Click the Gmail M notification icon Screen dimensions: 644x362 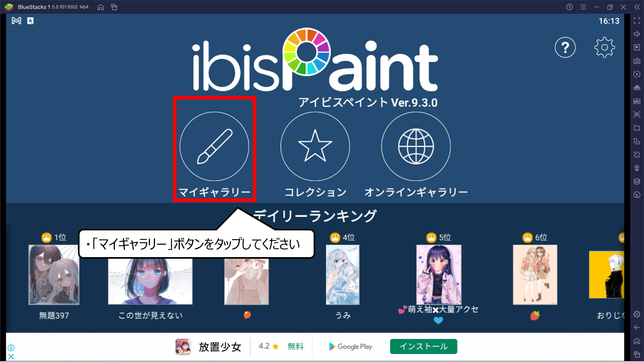[16, 21]
